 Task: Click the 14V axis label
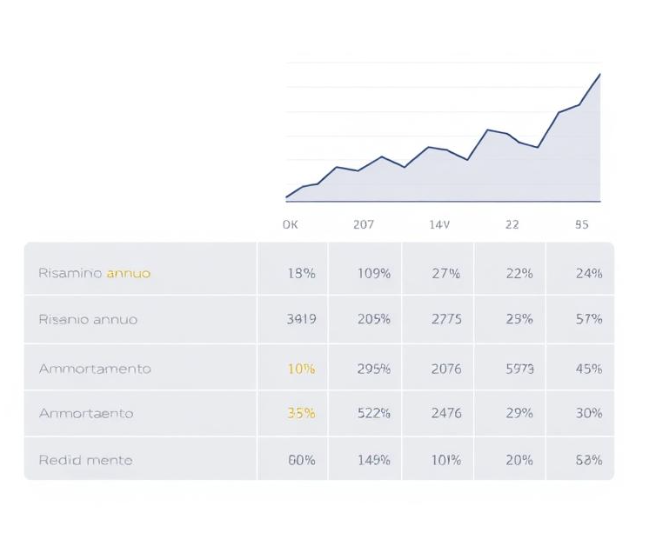coord(440,225)
